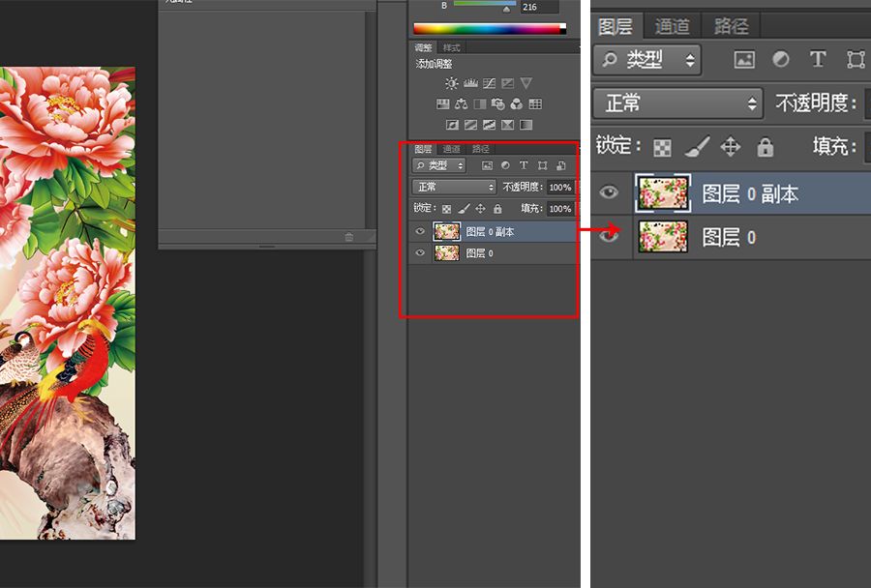Filter for pixel layers in small Layers panel
This screenshot has width=871, height=588.
[487, 165]
